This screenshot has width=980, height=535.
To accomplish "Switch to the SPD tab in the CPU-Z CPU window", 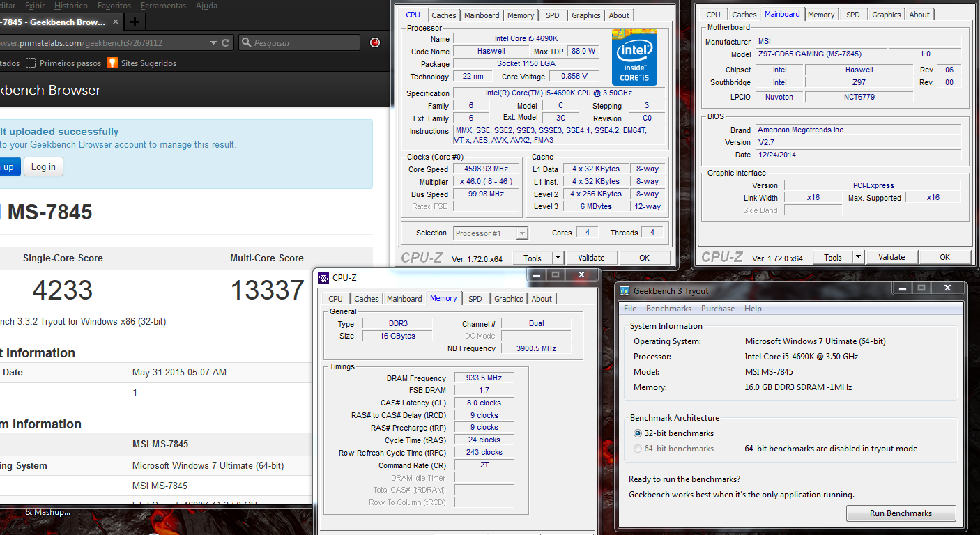I will point(552,15).
